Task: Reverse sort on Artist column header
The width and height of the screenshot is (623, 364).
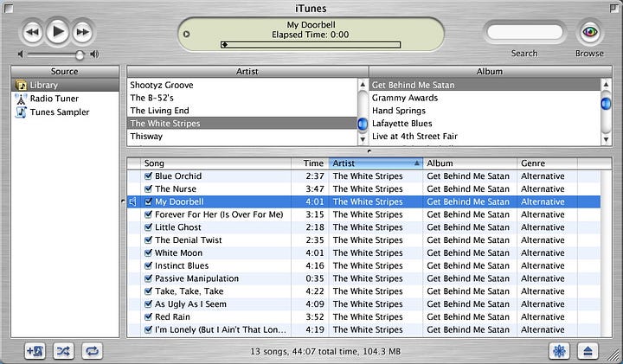Action: [x=376, y=163]
